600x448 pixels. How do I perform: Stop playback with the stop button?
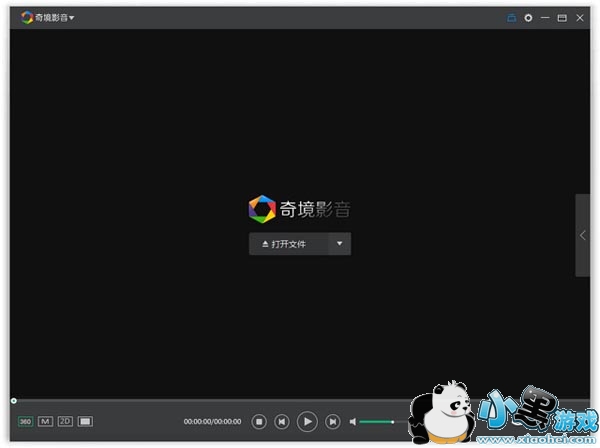pos(259,422)
